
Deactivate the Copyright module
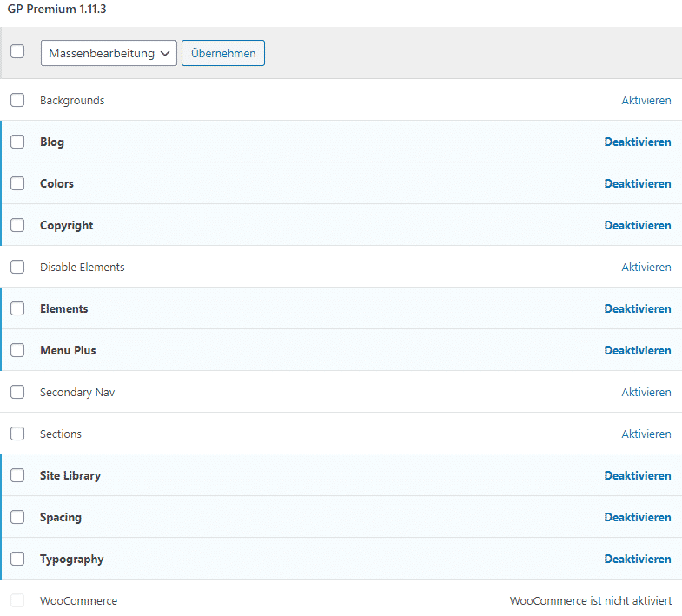click(x=638, y=226)
